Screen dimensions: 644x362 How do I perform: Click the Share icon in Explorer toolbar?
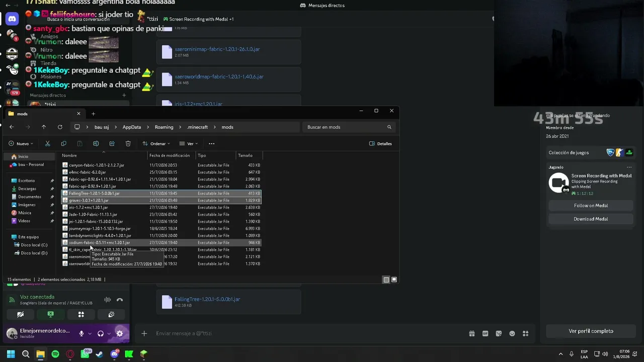click(112, 143)
